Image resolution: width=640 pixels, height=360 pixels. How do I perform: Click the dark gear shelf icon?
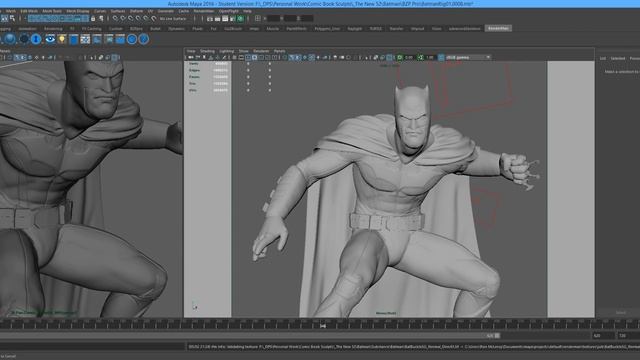(x=24, y=39)
